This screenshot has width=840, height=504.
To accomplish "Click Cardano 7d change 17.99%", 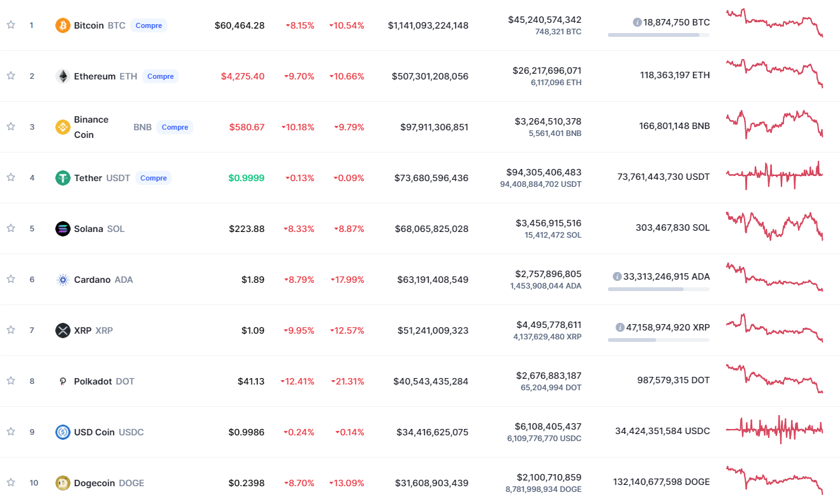I will [x=347, y=280].
